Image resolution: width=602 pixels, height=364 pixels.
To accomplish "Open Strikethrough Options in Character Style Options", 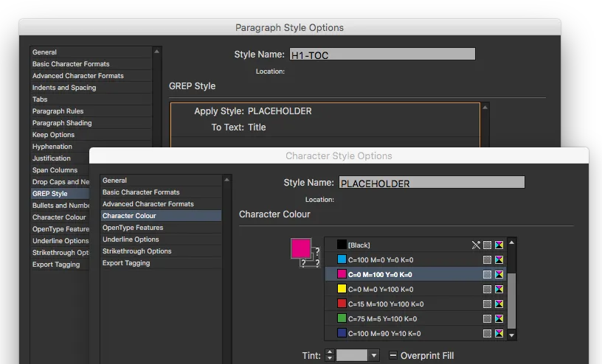I will tap(161, 251).
